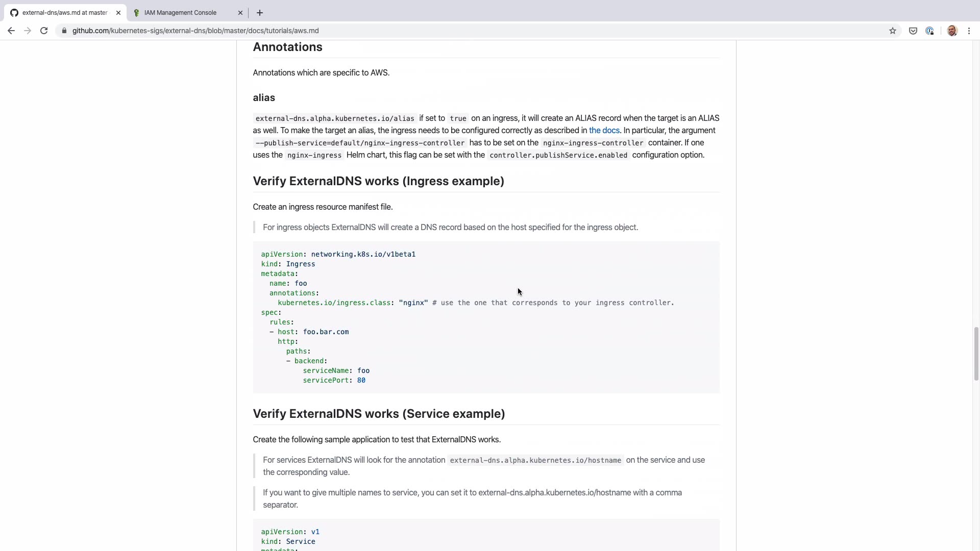This screenshot has width=980, height=551.
Task: Bookmark page with the star icon
Action: [892, 31]
